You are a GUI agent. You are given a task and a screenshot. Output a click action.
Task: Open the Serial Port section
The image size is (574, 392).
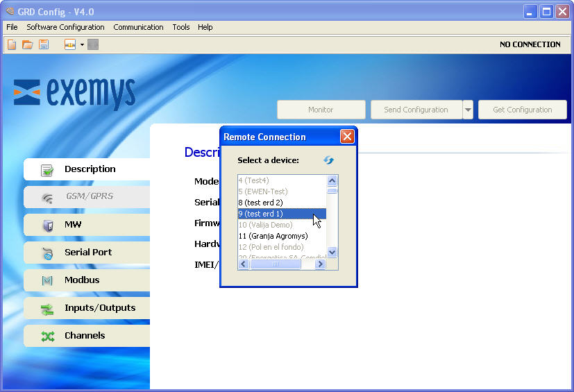click(x=87, y=253)
